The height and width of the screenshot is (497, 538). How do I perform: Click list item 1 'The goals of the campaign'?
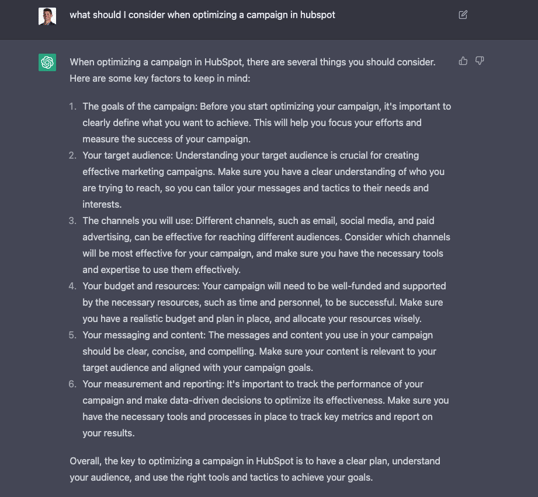coord(267,123)
